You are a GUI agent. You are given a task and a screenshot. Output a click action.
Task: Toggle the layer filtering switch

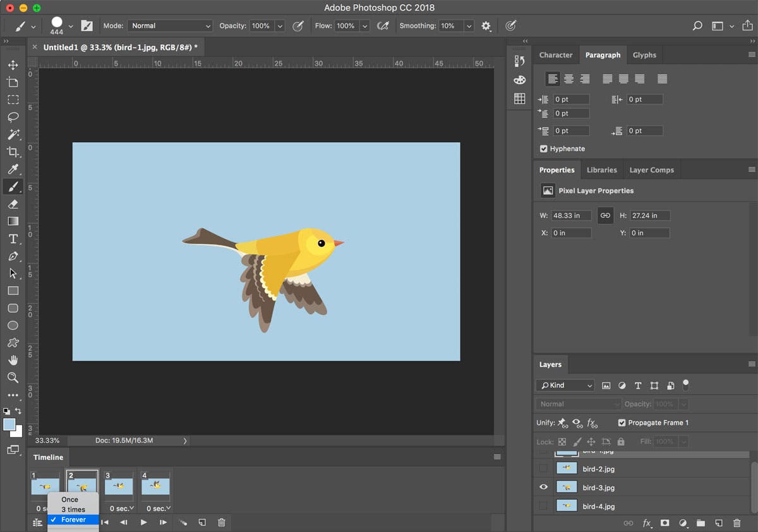[x=686, y=385]
